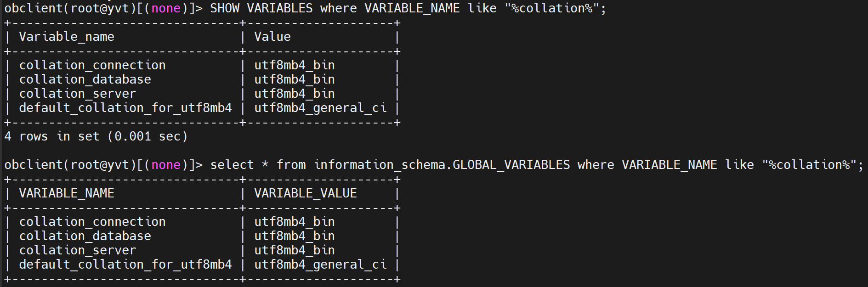
Task: Select collation_connection in first result table
Action: pyautogui.click(x=92, y=65)
